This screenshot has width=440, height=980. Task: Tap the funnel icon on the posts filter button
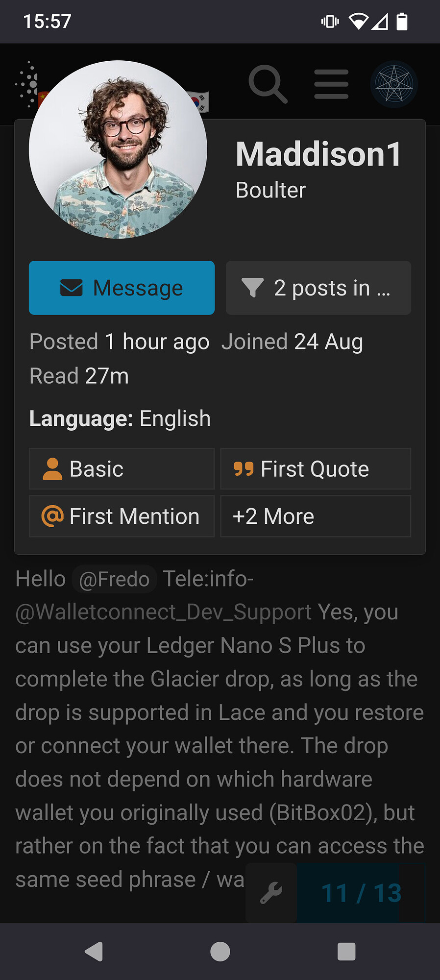click(252, 288)
